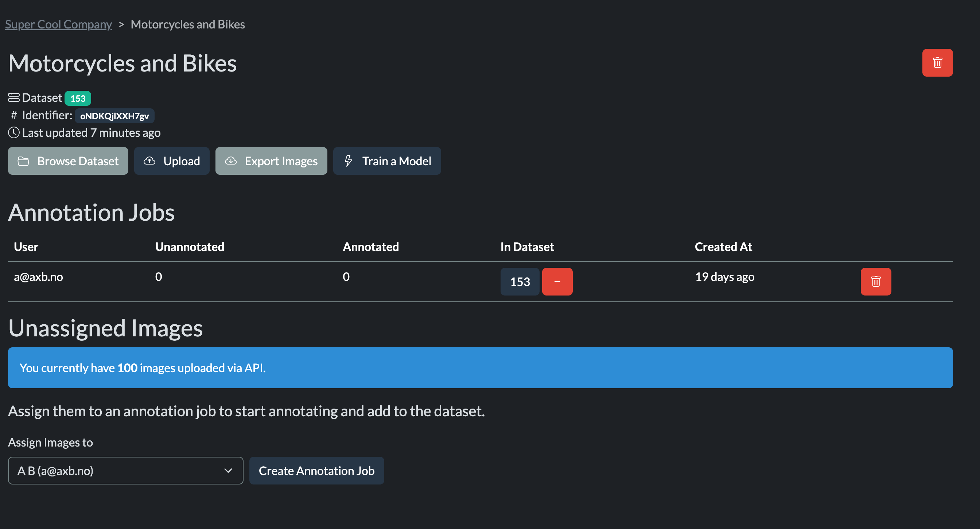Click the clock icon by Last updated
This screenshot has width=980, height=529.
coord(14,133)
